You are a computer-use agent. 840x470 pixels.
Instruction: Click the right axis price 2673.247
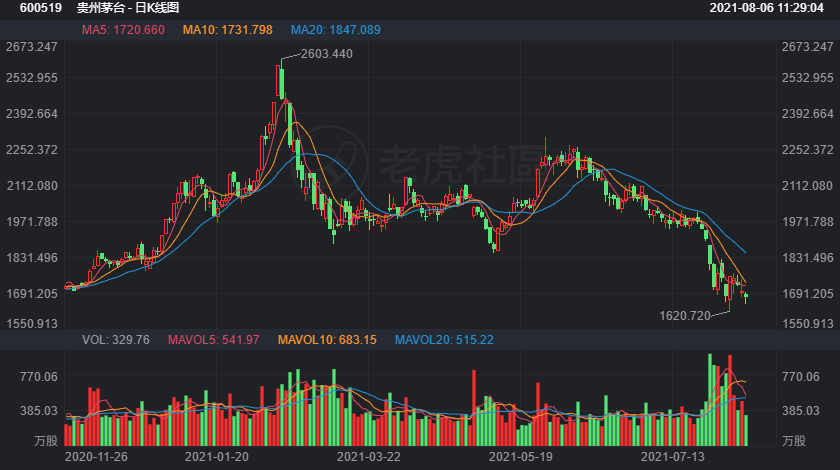[807, 47]
